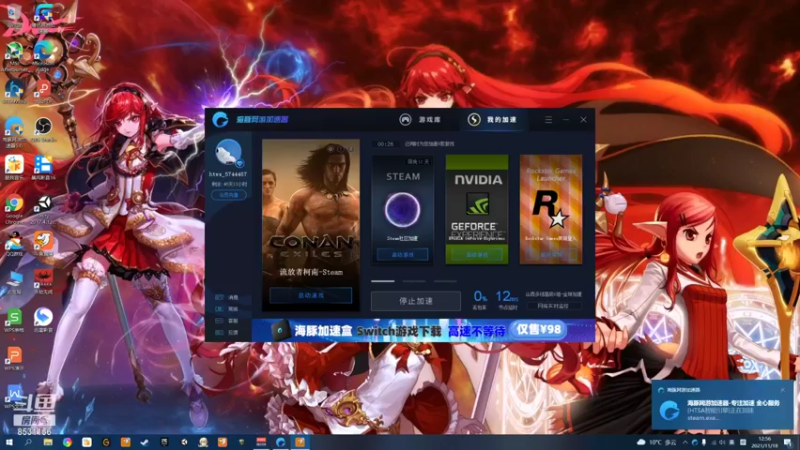
Task: Click the 12ms node latency value
Action: point(506,296)
